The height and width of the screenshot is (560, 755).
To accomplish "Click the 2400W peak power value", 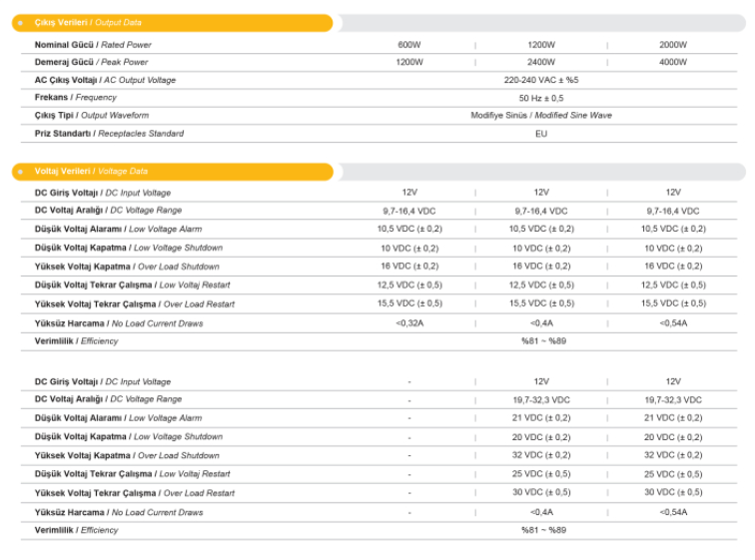I will click(x=540, y=62).
